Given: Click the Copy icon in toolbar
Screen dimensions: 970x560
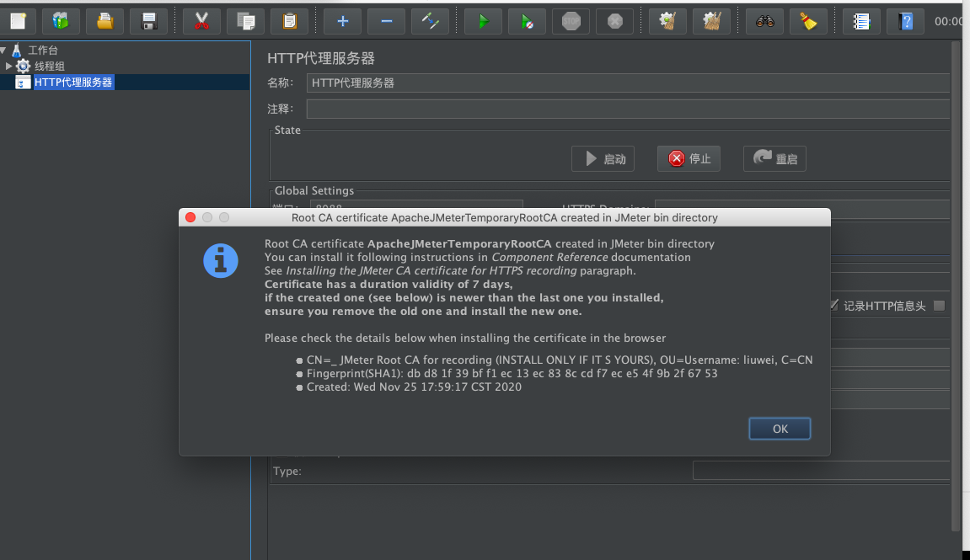Looking at the screenshot, I should [x=245, y=21].
